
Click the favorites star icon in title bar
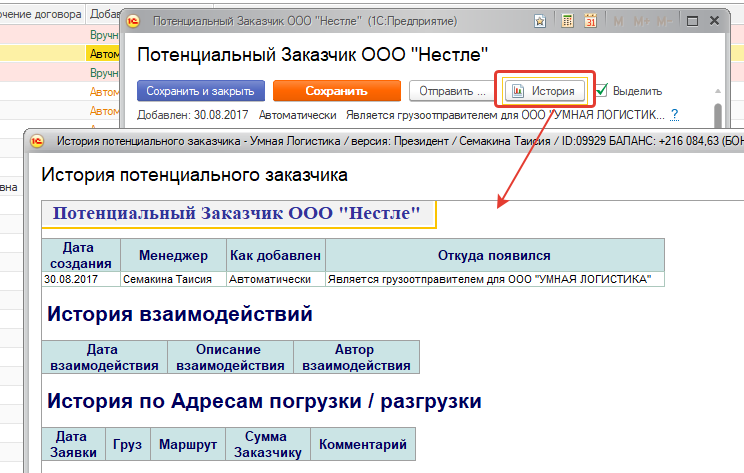tap(539, 21)
